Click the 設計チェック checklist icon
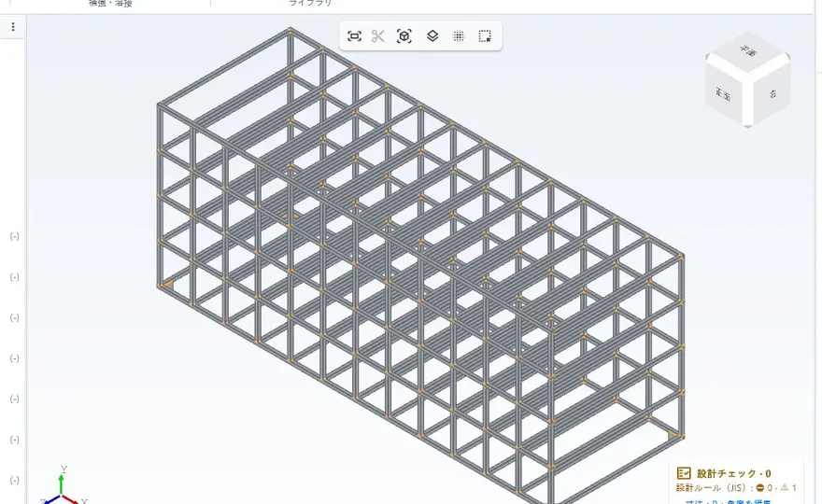Screen dimensions: 822x504 point(684,473)
